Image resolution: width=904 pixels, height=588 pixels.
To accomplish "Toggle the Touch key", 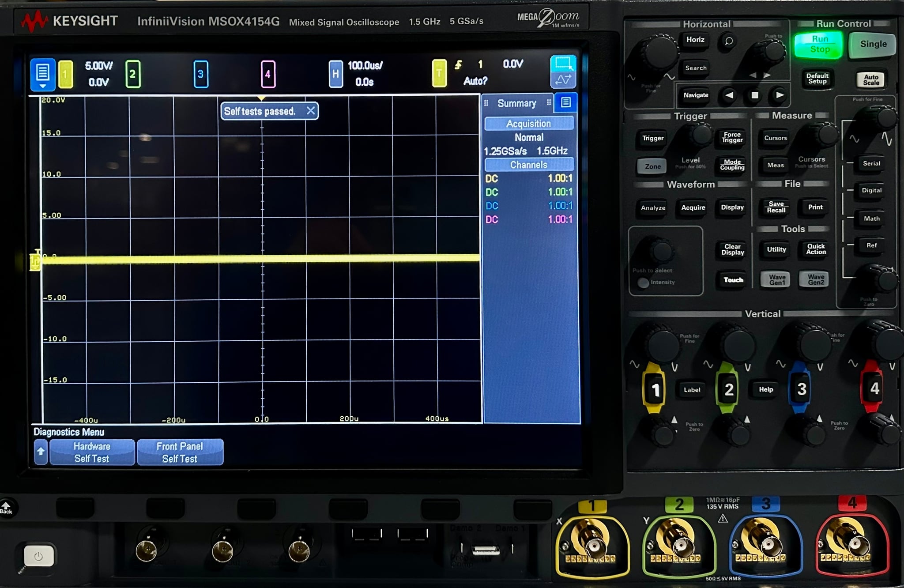I will pos(733,280).
